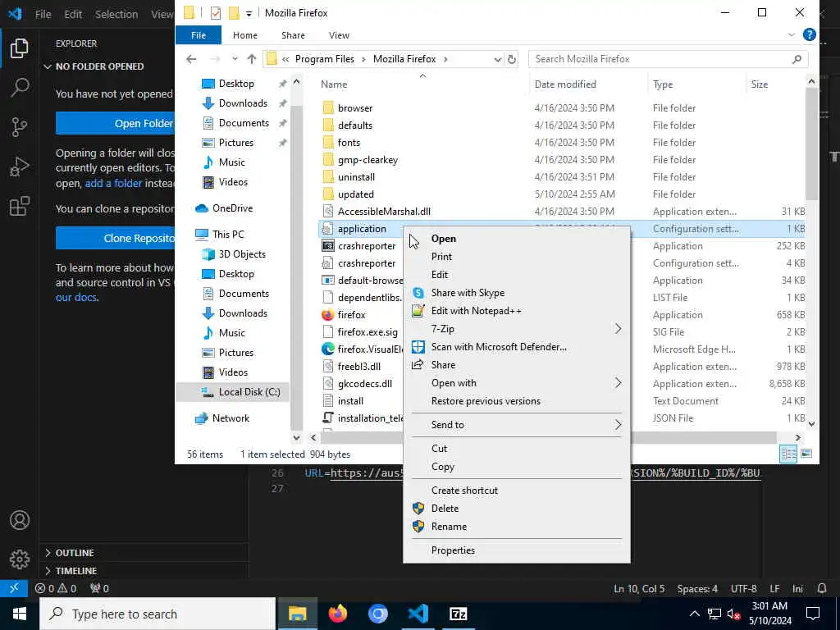Screen dimensions: 840x630
Task: Click errors and warnings status bar indicator
Action: click(x=56, y=588)
